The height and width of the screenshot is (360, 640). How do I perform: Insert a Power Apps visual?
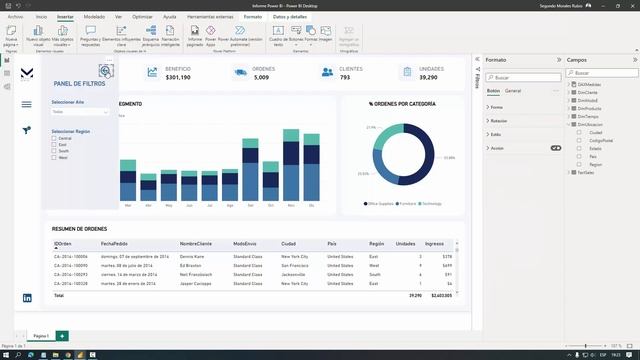tap(211, 36)
